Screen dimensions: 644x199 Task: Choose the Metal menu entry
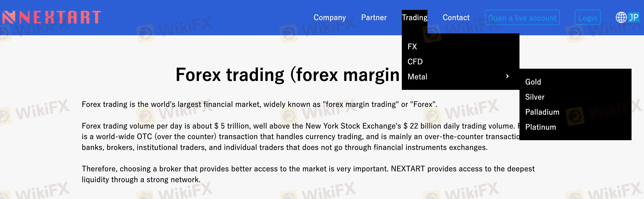point(417,77)
